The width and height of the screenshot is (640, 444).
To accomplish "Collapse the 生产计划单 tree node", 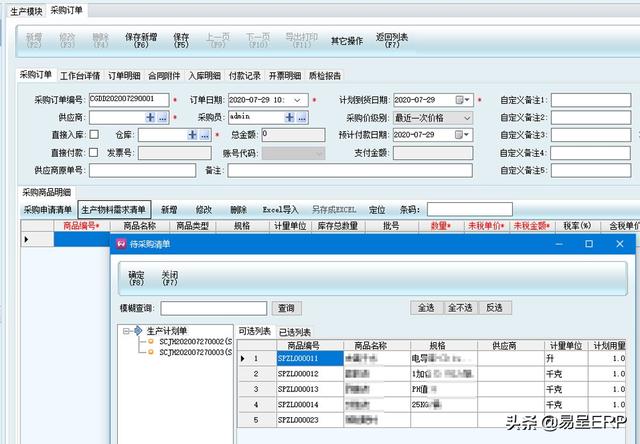I will (x=126, y=331).
